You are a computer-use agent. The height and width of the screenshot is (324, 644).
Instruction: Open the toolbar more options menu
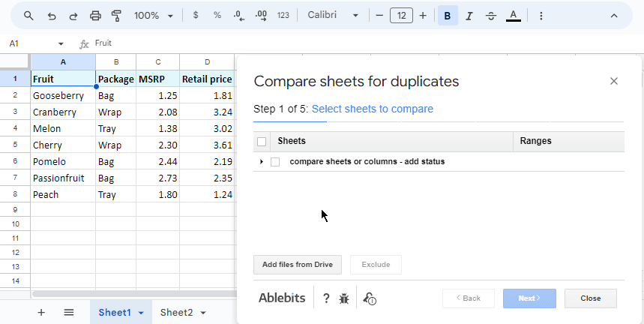click(541, 16)
